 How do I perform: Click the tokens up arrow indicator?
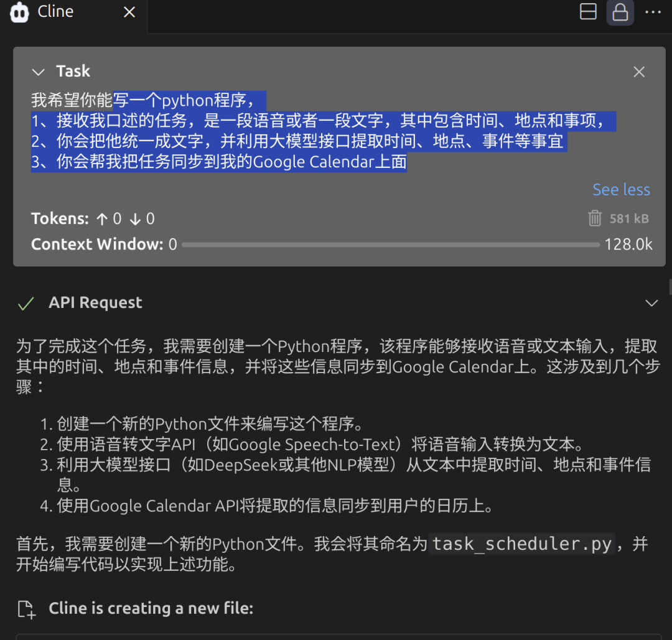coord(102,219)
